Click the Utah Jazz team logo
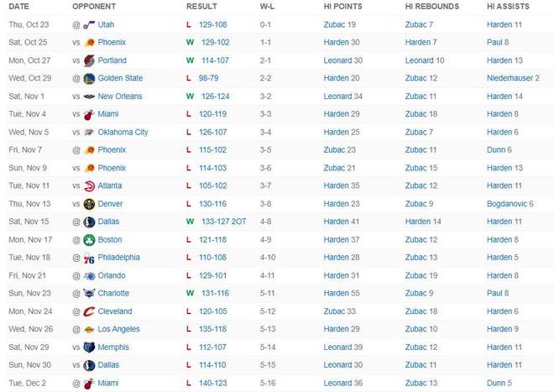 point(89,25)
